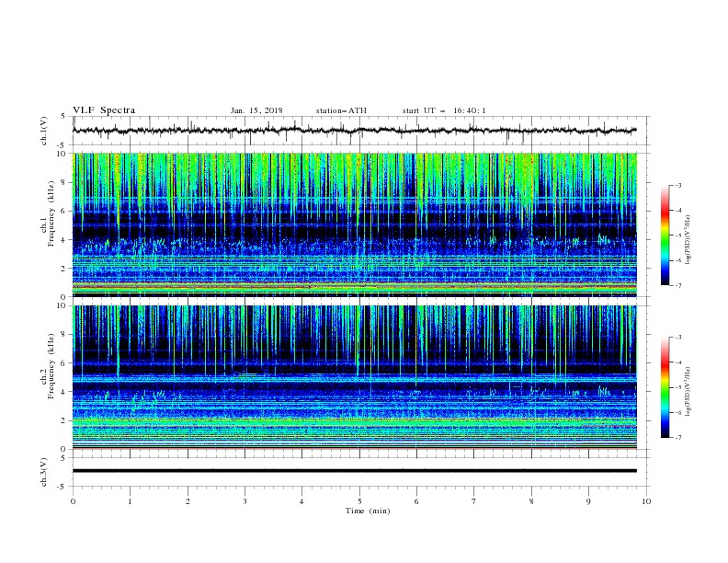The height and width of the screenshot is (563, 728).
Task: Click the ch.1 voltage waveform trace
Action: (355, 131)
